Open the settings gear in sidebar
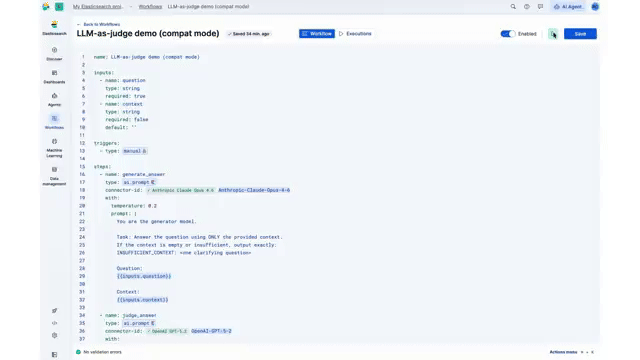Viewport: 640px width, 360px height. tap(54, 335)
